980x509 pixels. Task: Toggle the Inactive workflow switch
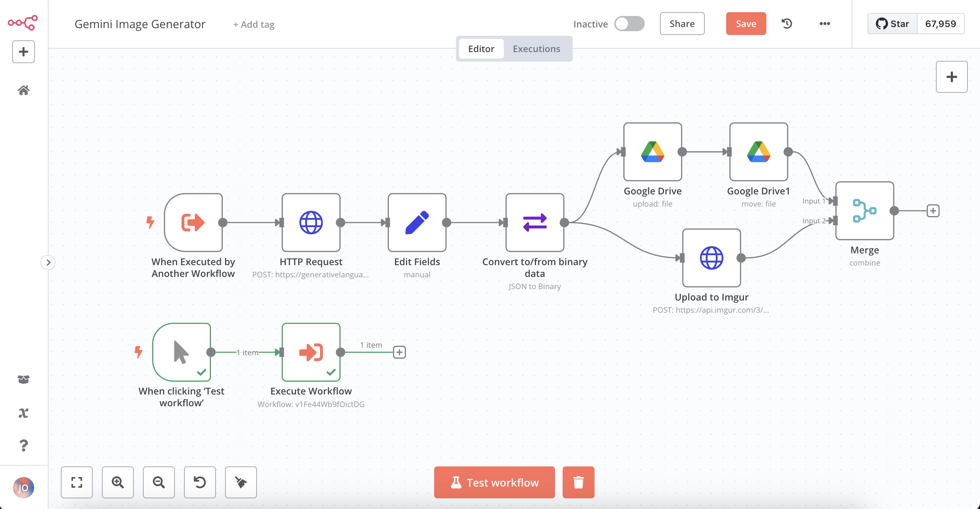click(629, 24)
